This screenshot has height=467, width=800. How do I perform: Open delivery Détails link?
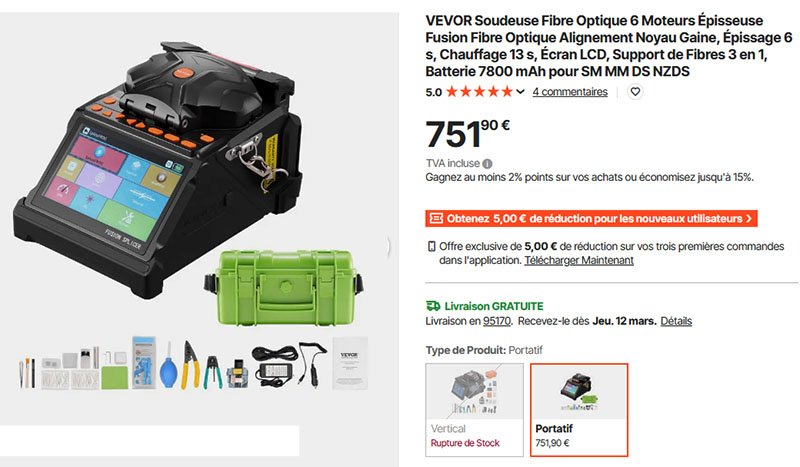tap(676, 321)
